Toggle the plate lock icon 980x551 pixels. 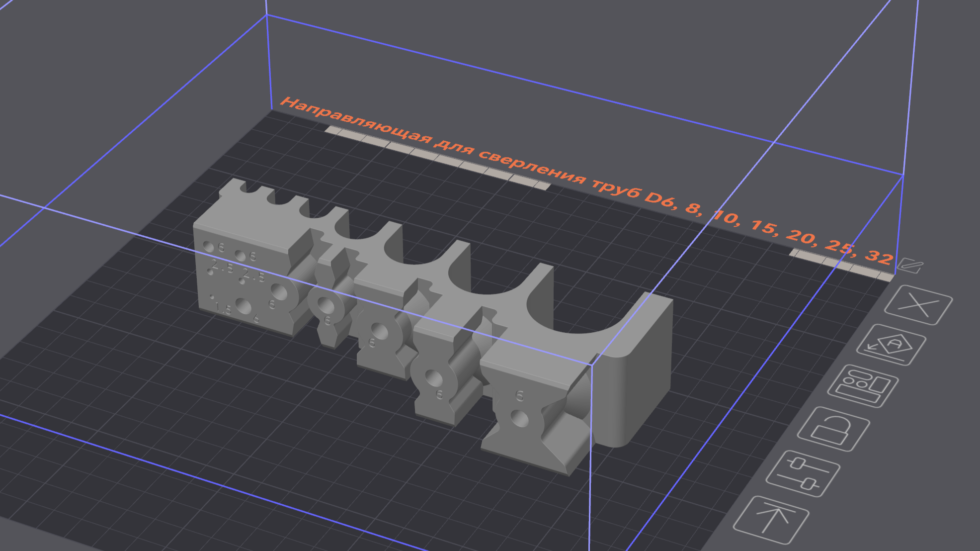point(833,429)
